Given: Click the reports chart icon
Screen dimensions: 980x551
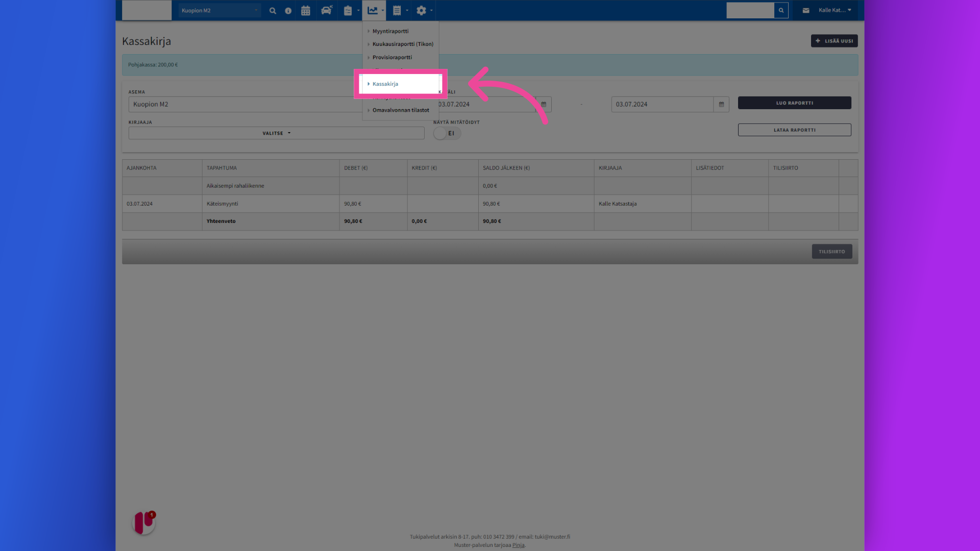Looking at the screenshot, I should coord(375,10).
